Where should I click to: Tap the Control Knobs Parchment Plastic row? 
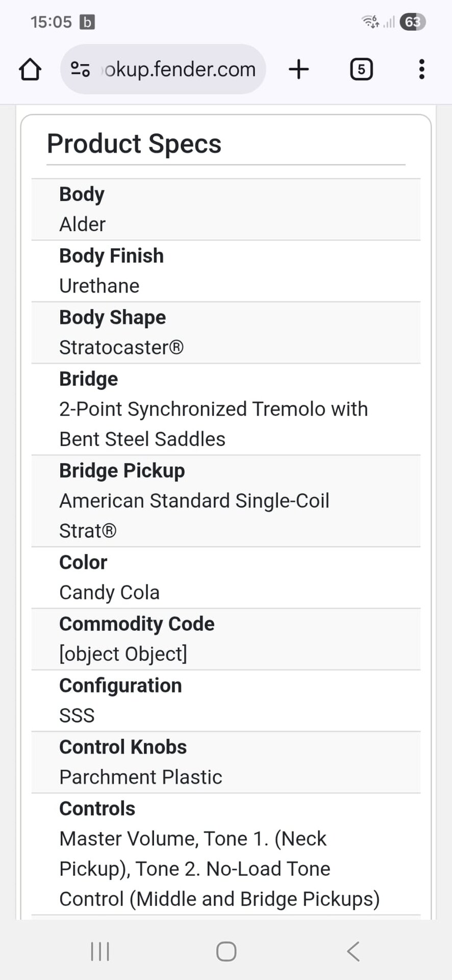point(225,763)
